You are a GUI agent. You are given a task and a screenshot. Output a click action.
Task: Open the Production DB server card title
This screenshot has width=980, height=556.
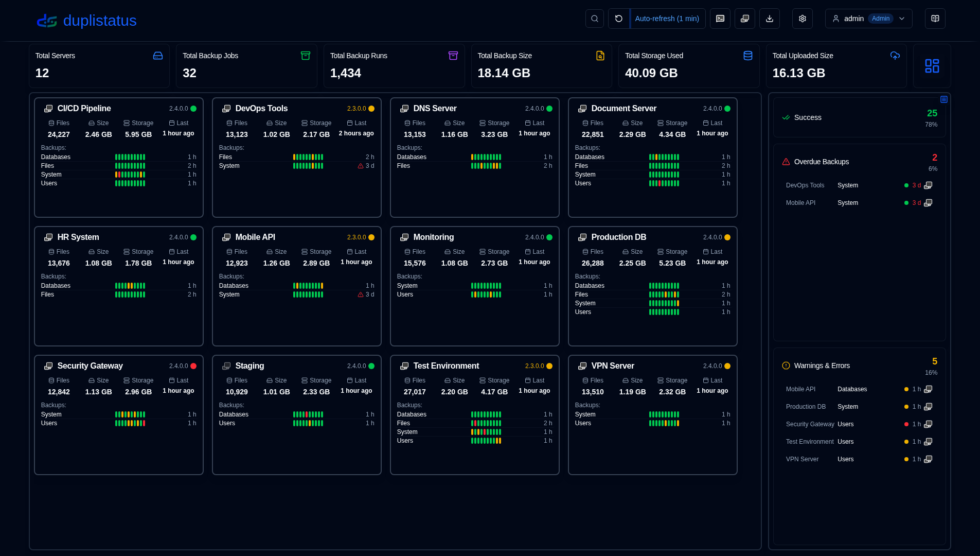coord(618,237)
